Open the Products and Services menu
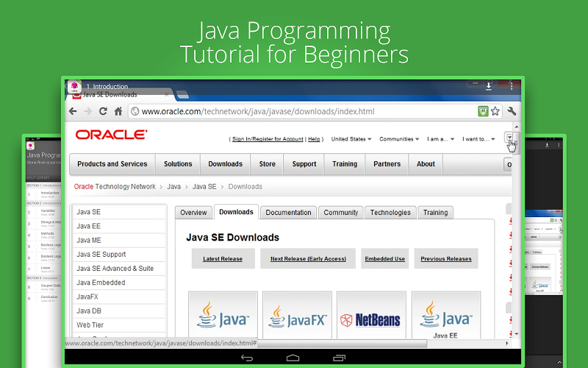The image size is (588, 368). (112, 164)
